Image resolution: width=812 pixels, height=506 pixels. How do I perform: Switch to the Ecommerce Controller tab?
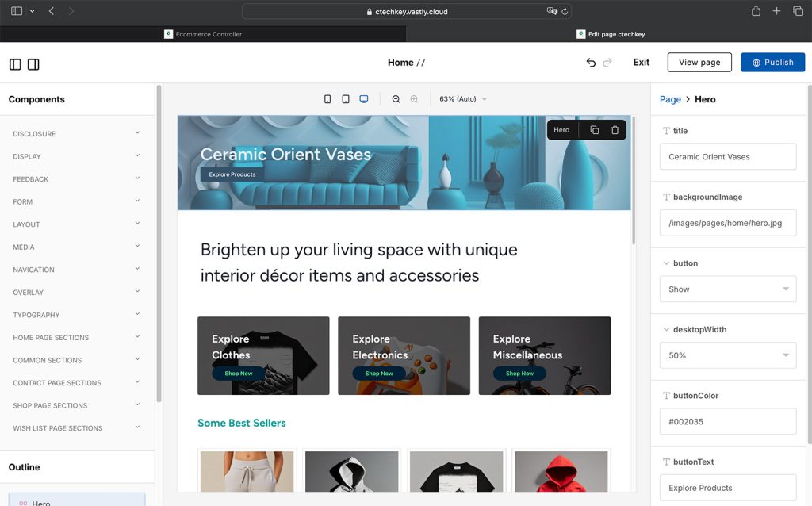point(203,34)
